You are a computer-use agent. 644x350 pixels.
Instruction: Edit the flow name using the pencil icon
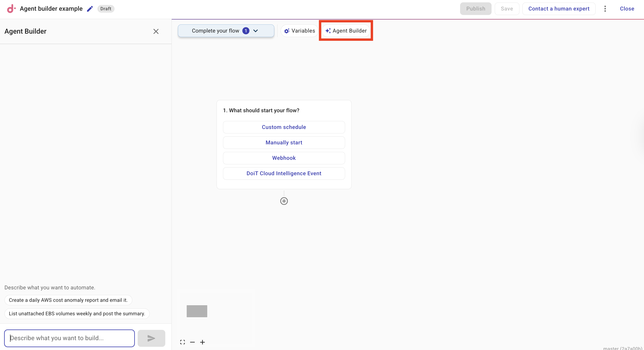click(89, 8)
